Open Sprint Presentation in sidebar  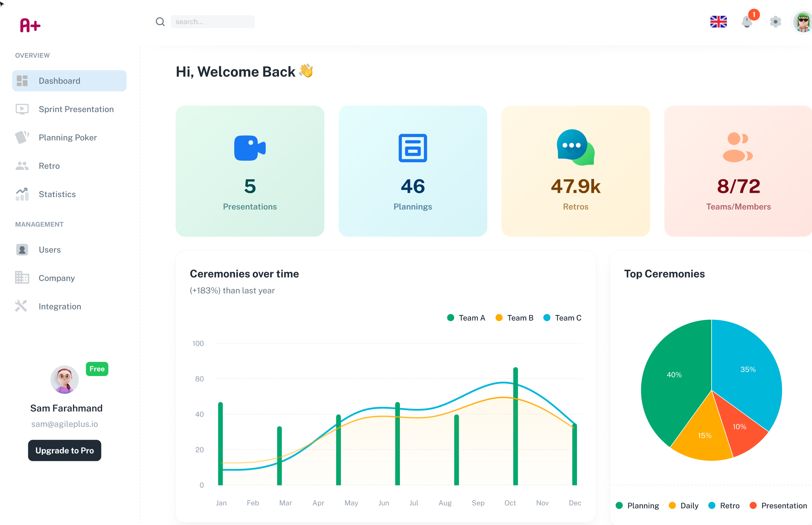76,109
